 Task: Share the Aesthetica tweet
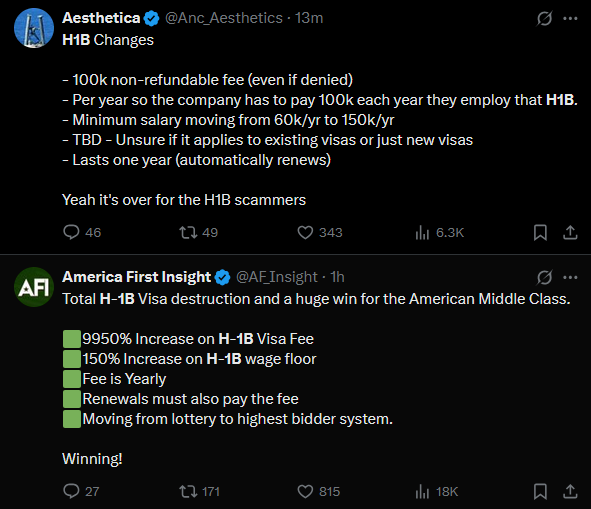tap(570, 232)
